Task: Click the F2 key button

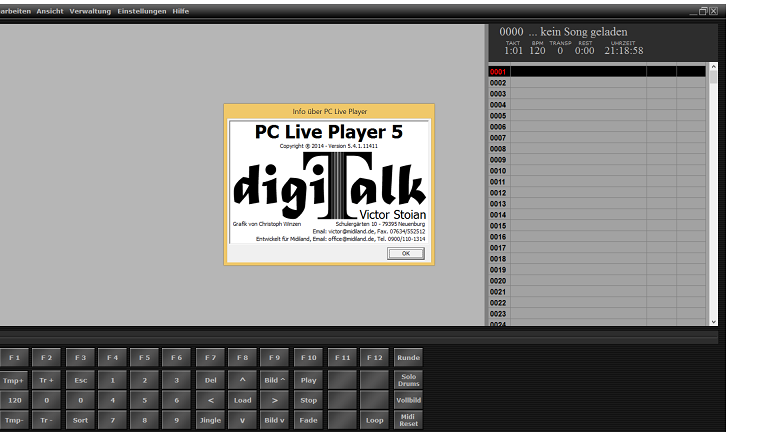Action: pyautogui.click(x=47, y=358)
